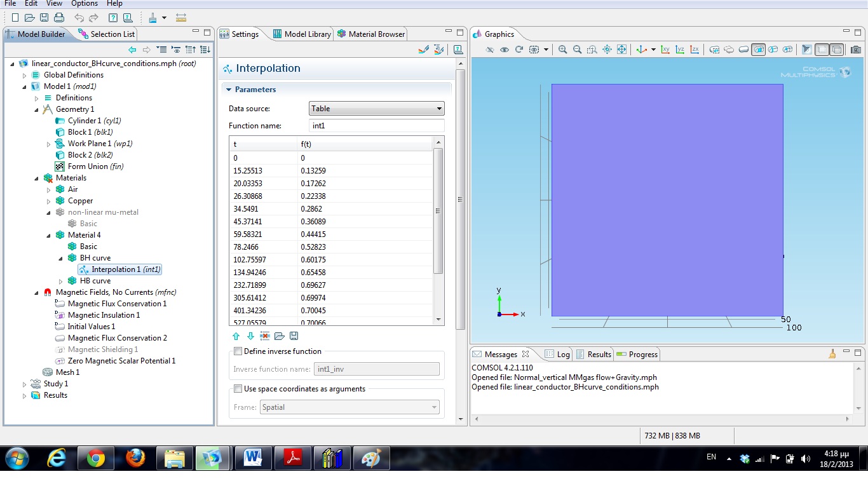
Task: Open Firefox from the Windows taskbar
Action: [x=135, y=457]
